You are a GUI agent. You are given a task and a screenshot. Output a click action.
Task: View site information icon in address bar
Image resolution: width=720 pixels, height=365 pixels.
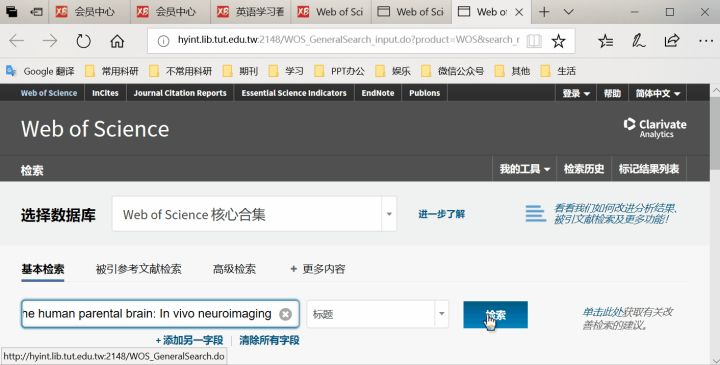[x=163, y=41]
